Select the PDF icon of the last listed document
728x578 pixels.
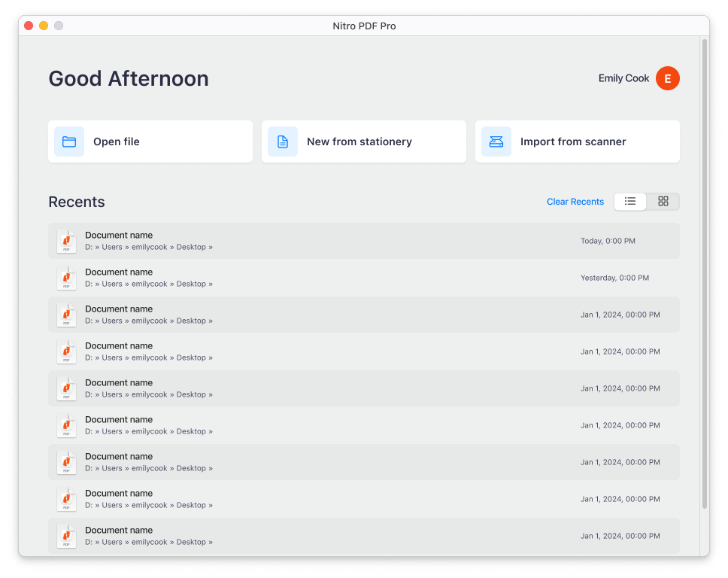(x=66, y=536)
